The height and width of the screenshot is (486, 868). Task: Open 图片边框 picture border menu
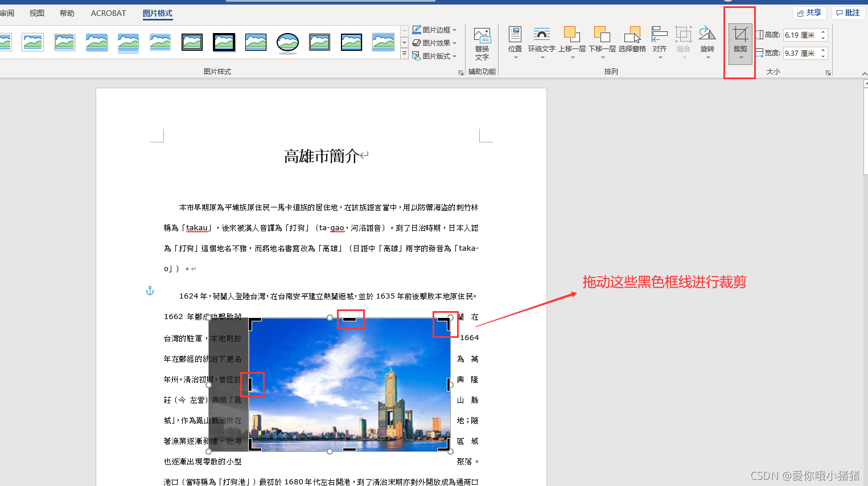pyautogui.click(x=434, y=30)
